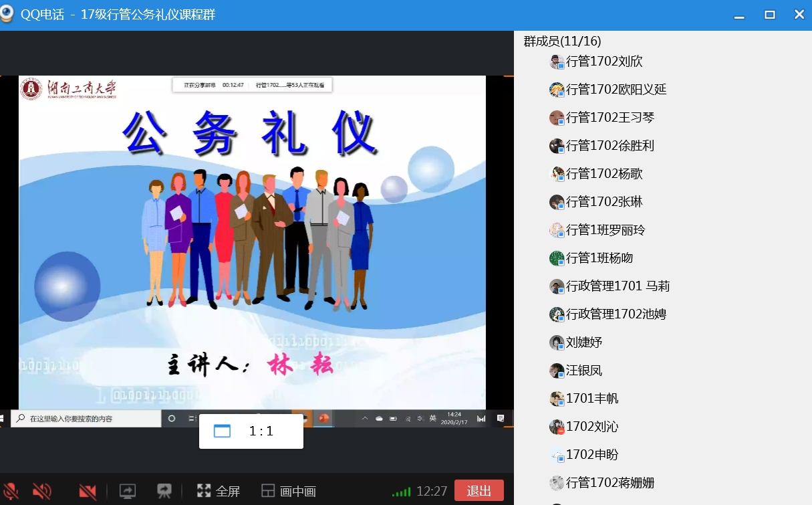The height and width of the screenshot is (505, 812).
Task: Select member 刘婕妤 from the group list
Action: 584,342
